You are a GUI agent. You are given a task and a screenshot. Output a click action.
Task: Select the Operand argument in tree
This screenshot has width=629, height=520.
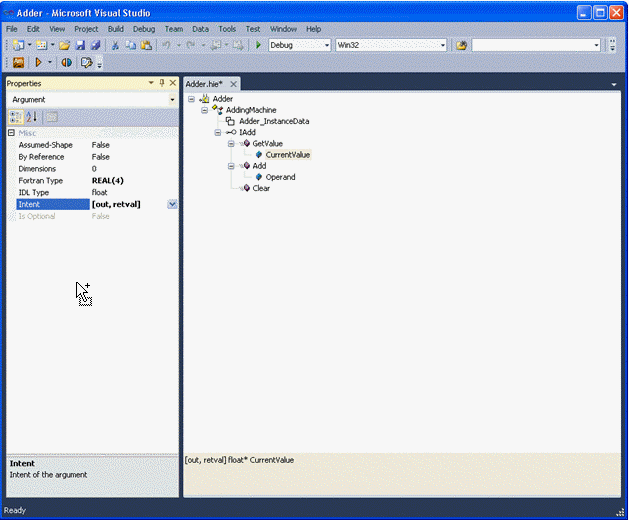coord(280,177)
